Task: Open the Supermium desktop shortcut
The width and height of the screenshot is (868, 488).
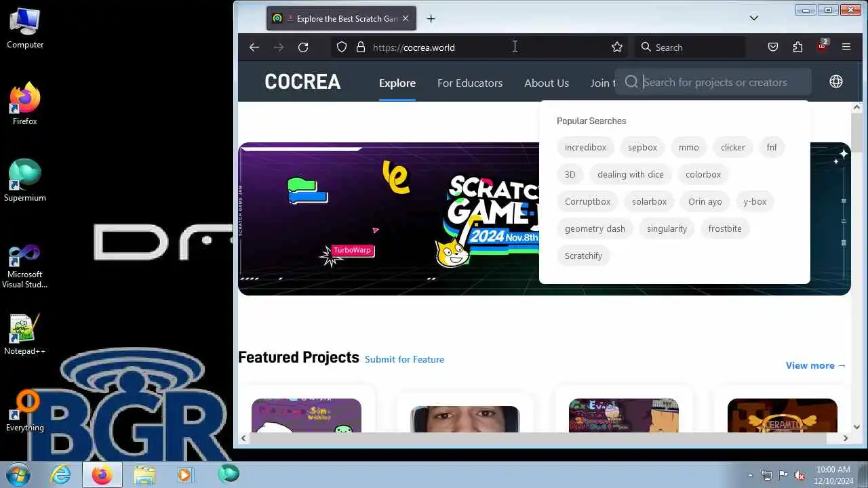Action: (x=25, y=180)
